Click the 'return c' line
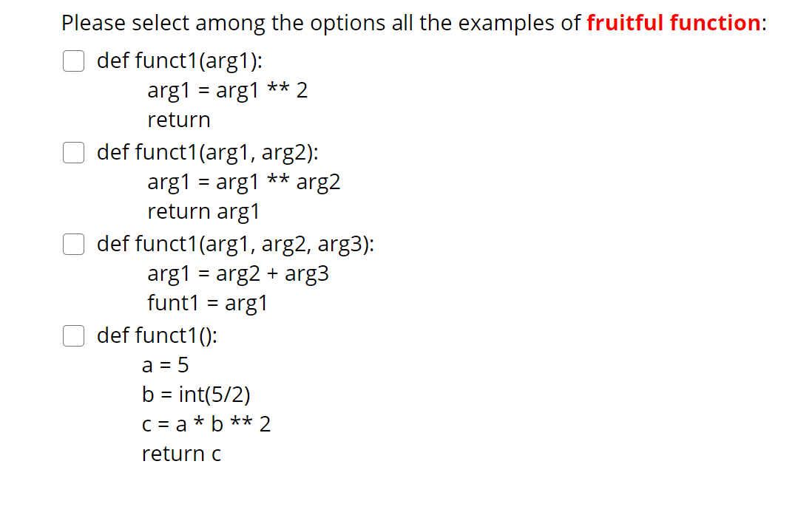The height and width of the screenshot is (515, 812). [181, 454]
